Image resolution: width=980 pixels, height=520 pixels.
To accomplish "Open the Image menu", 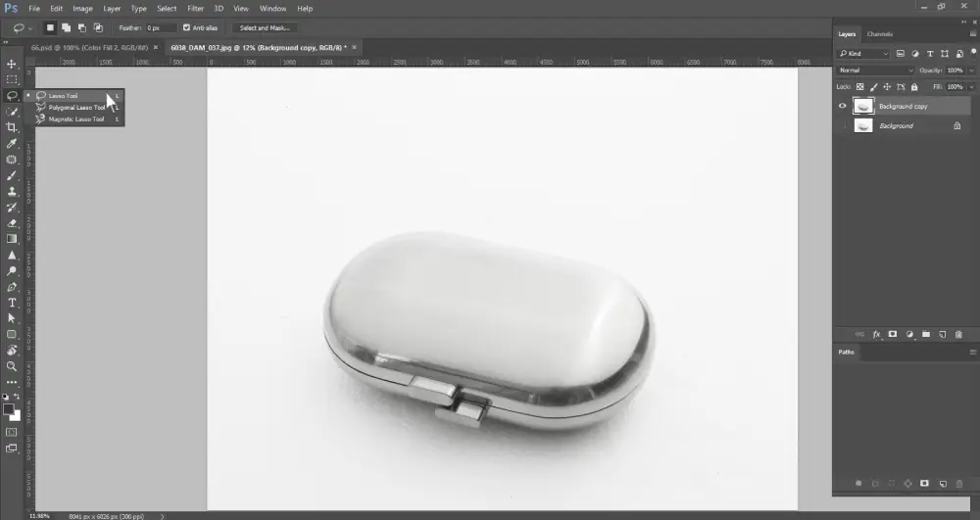I will pos(82,9).
